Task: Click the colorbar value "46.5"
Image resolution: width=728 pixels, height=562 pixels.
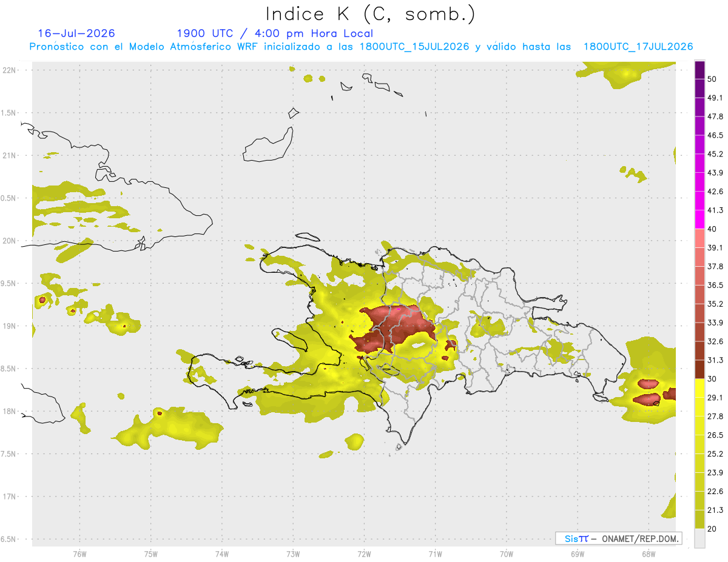Action: (x=715, y=135)
